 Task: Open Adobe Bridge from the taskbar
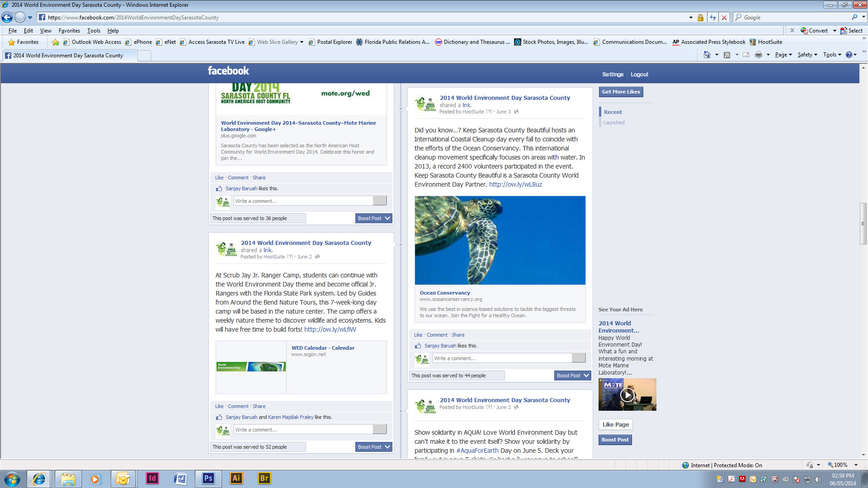coord(264,479)
